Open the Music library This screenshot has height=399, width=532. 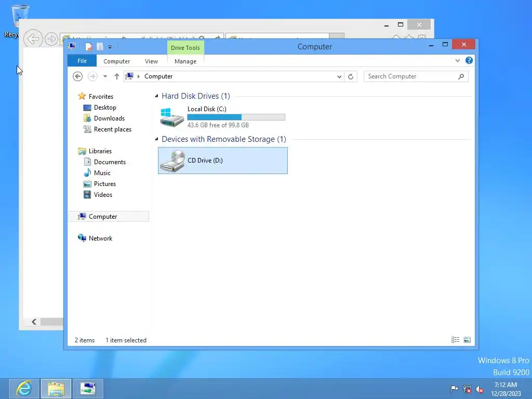102,173
